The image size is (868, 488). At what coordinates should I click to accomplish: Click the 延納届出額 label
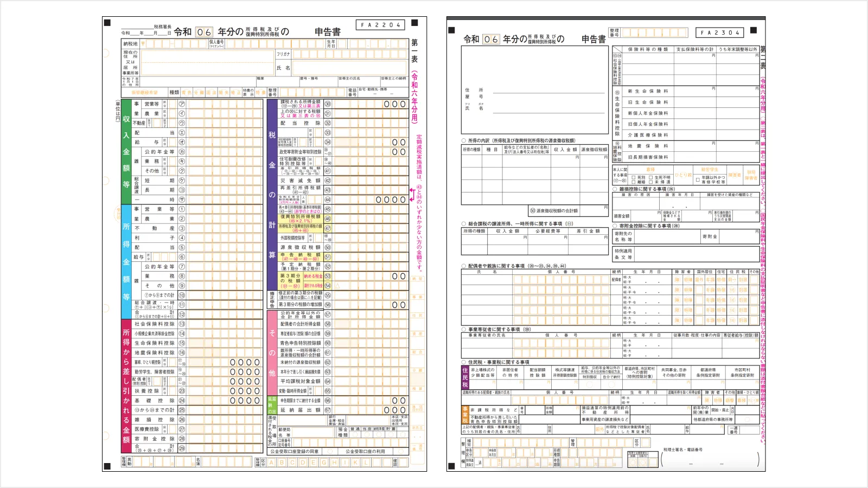point(301,410)
